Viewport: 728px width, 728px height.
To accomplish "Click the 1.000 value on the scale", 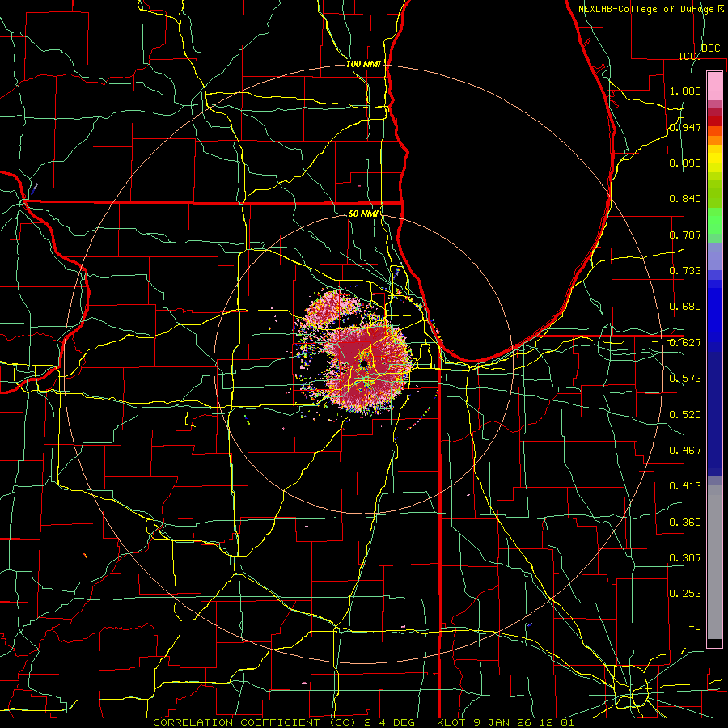I will click(x=685, y=91).
